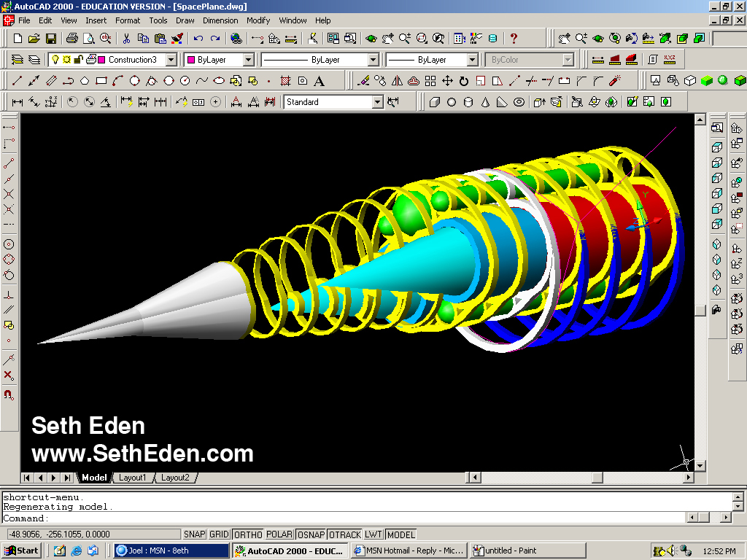This screenshot has height=560, width=747.
Task: Select the Rotate modify tool
Action: (463, 81)
